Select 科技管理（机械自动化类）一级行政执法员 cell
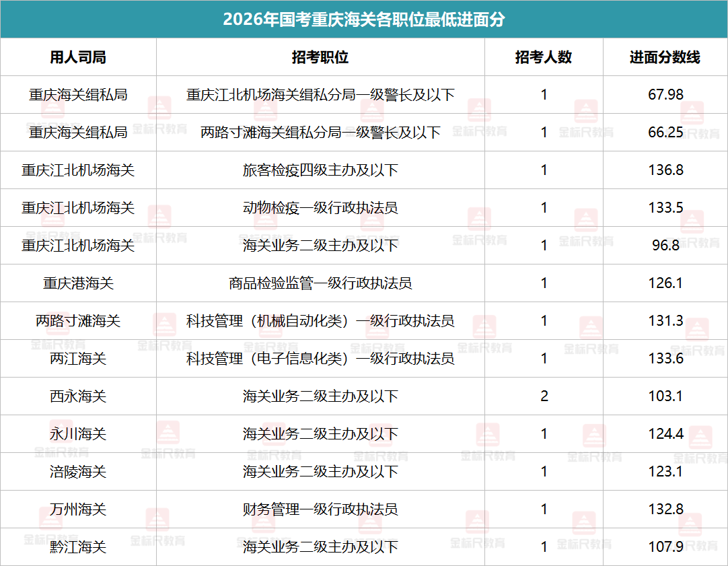This screenshot has width=728, height=566. [320, 320]
